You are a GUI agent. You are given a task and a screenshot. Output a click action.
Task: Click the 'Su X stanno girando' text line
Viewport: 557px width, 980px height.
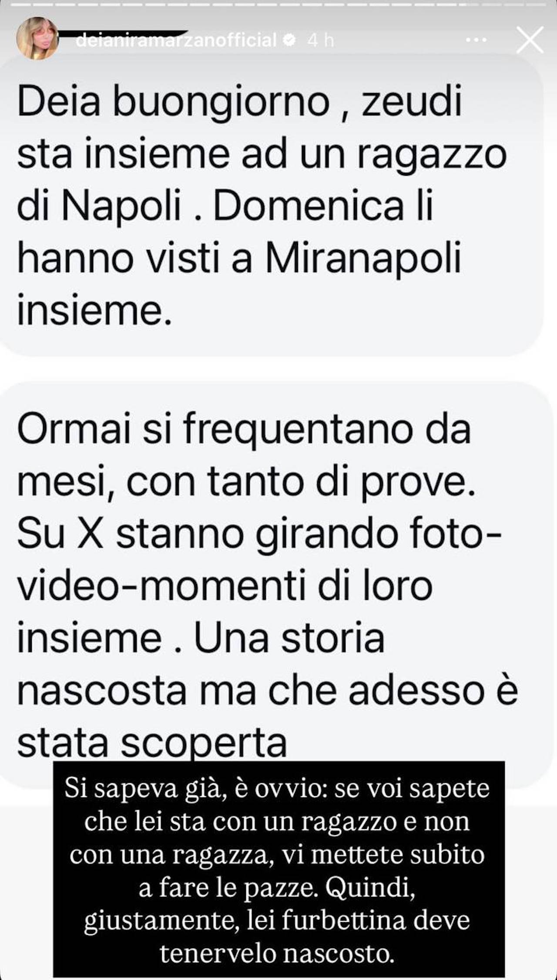coord(259,534)
